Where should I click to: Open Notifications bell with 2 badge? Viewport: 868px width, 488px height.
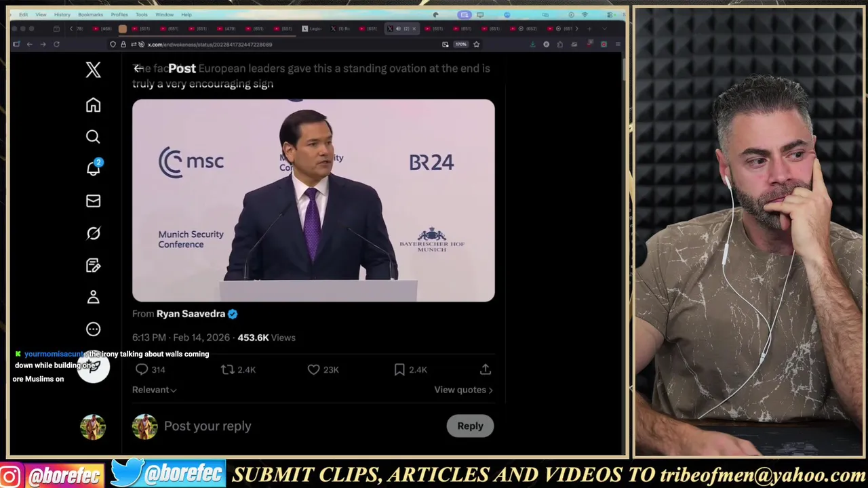pos(93,168)
